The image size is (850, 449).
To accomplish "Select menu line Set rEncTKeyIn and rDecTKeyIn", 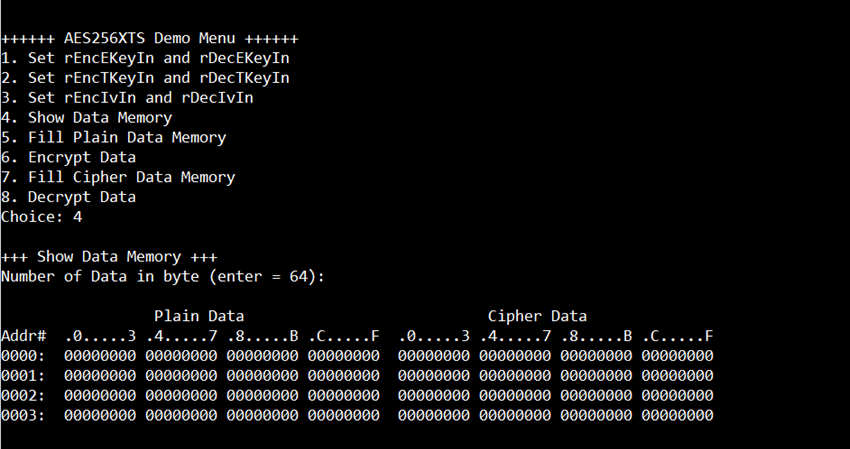I will click(x=145, y=78).
